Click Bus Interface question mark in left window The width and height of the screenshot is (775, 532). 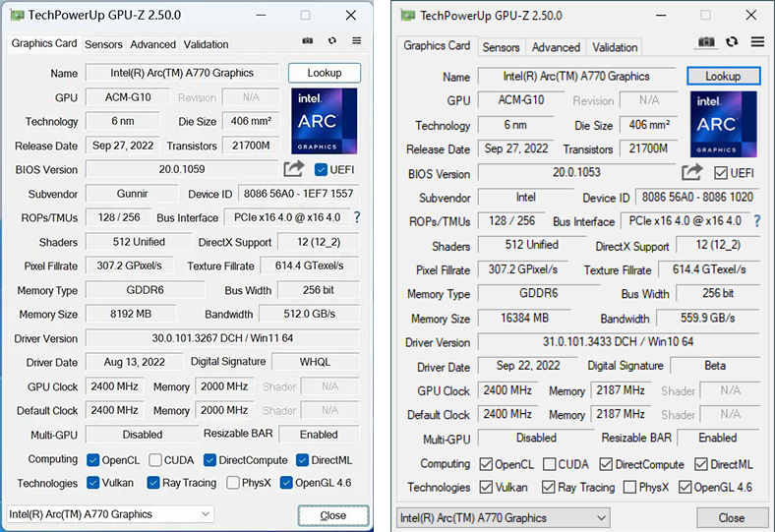click(357, 217)
